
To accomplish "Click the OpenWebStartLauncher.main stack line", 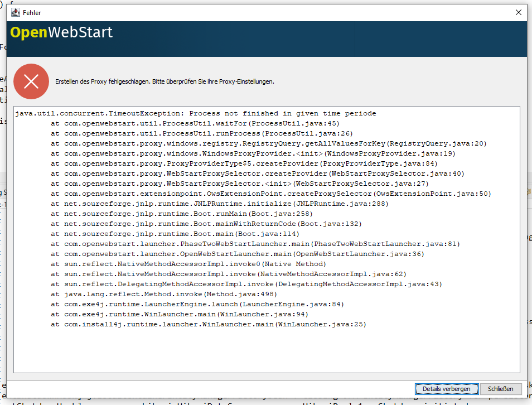I will tap(238, 254).
